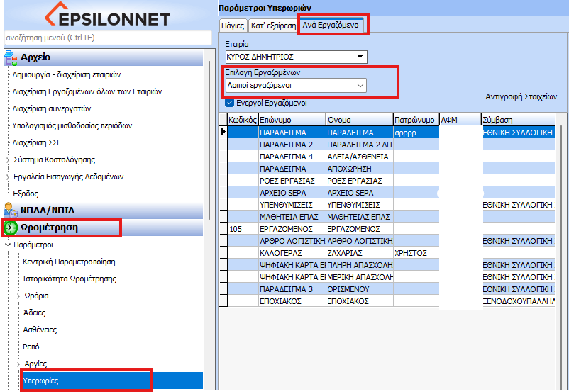Open Υπολογισμός μισθοδοσίας περιόδων
Screen dimensions: 569x392
coord(72,126)
